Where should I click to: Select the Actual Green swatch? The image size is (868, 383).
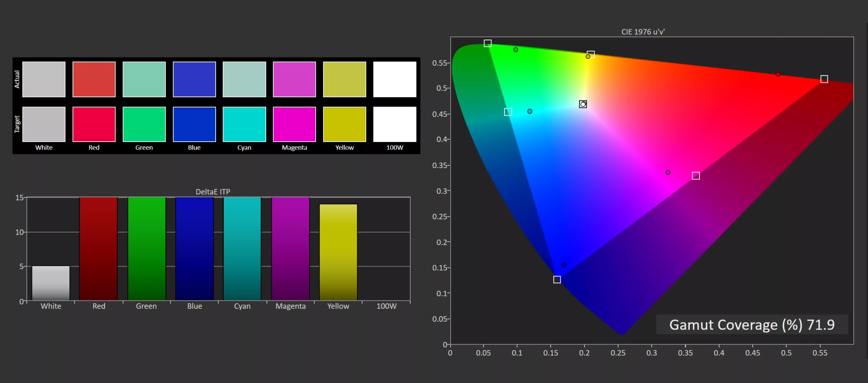pyautogui.click(x=144, y=79)
